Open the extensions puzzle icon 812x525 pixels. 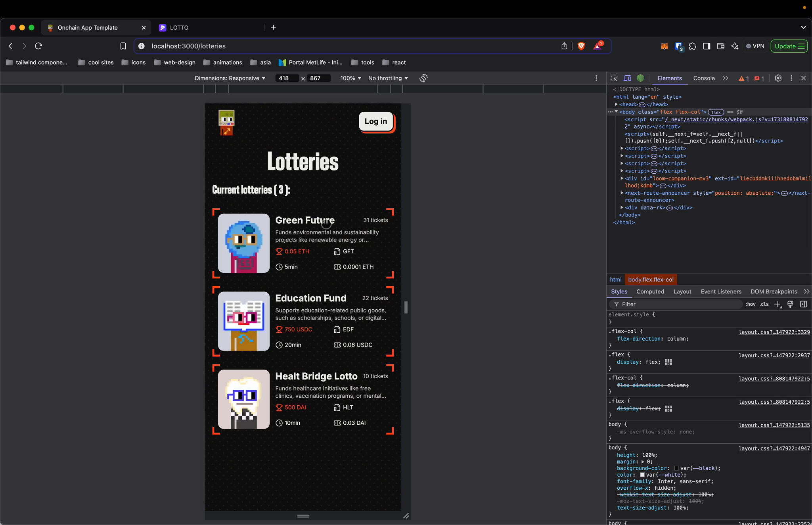693,46
